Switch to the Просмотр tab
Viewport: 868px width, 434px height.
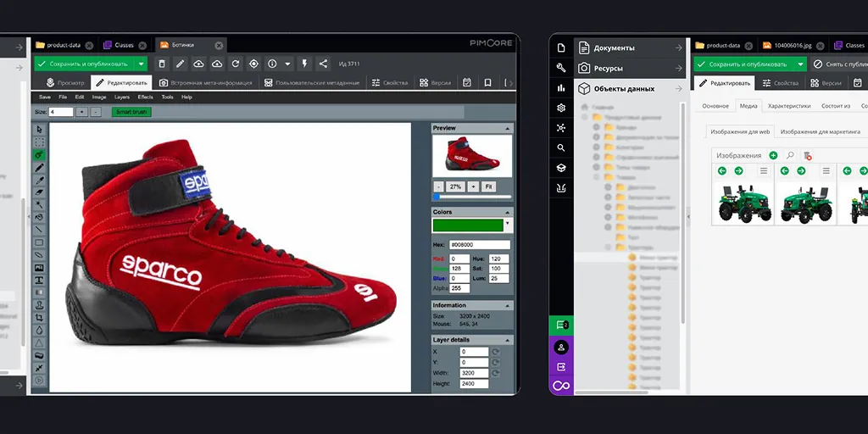tap(65, 83)
